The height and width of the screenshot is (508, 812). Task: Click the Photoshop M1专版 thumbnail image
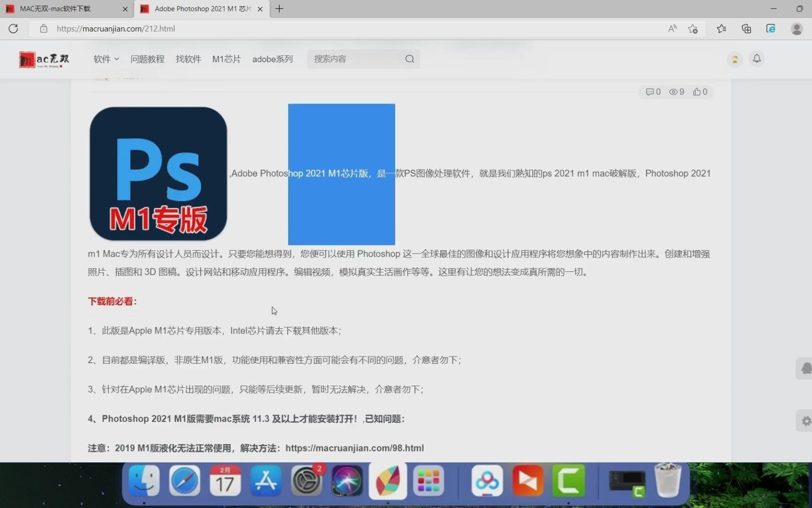pyautogui.click(x=158, y=174)
